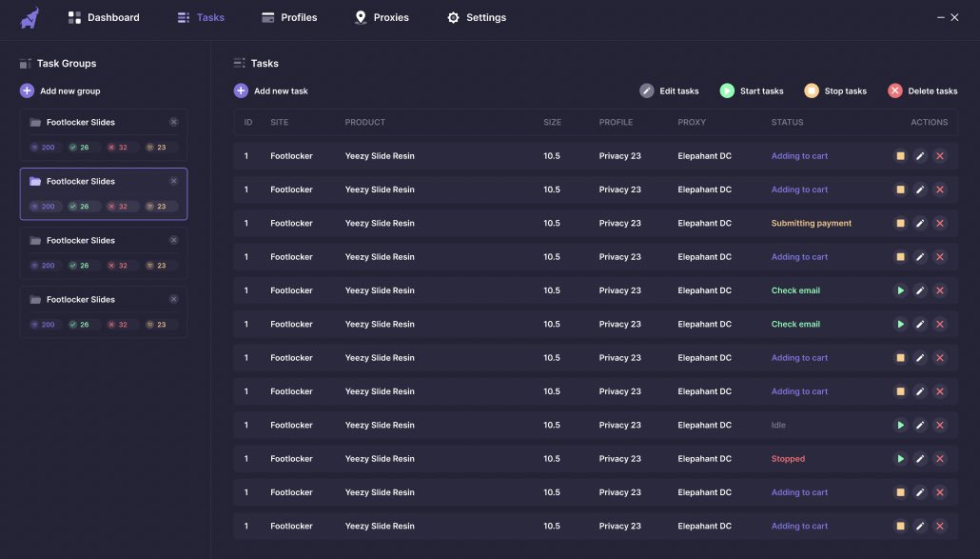Edit the task row showing Stopped

click(920, 458)
